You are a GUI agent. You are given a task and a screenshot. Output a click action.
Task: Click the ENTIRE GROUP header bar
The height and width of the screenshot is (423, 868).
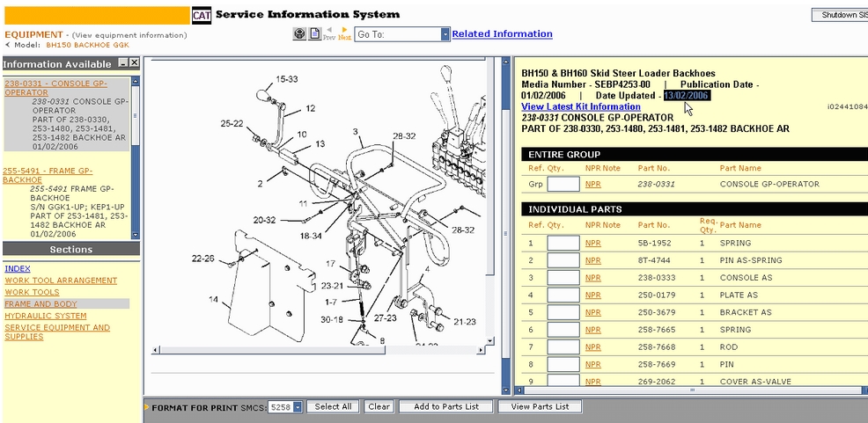695,154
